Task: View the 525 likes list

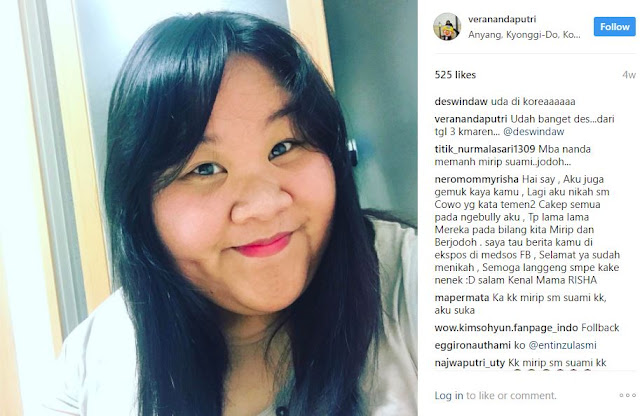Action: click(456, 75)
